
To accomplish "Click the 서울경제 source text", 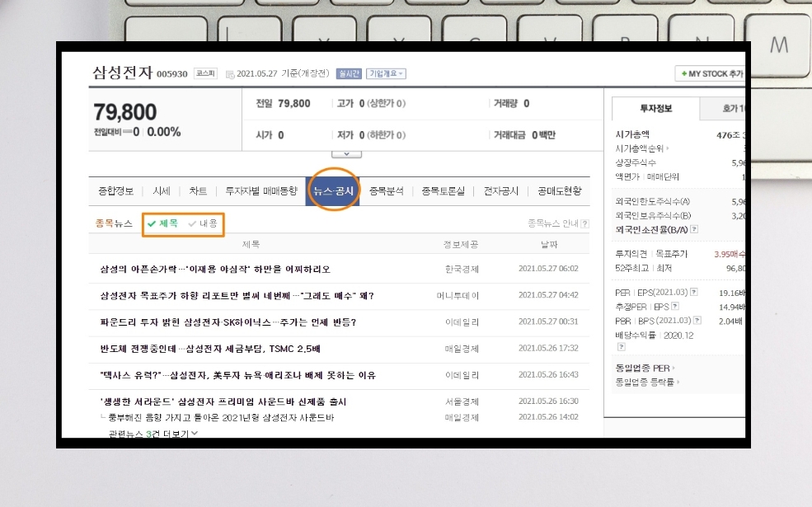I will [x=462, y=401].
